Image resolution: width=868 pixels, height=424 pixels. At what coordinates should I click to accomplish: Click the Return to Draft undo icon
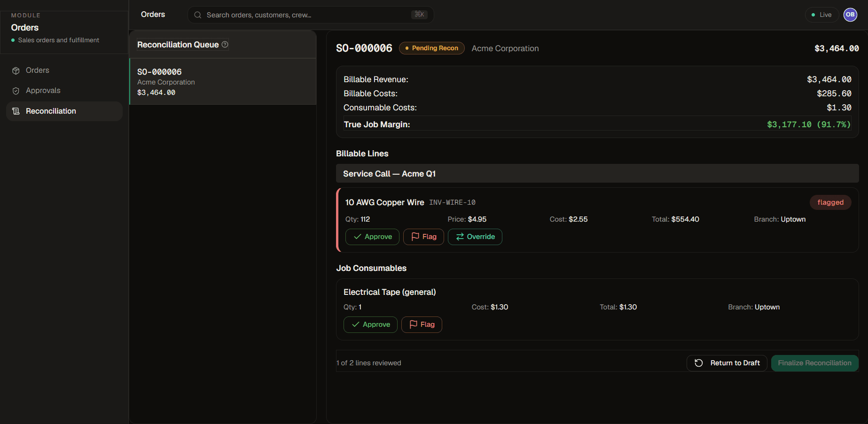[699, 363]
